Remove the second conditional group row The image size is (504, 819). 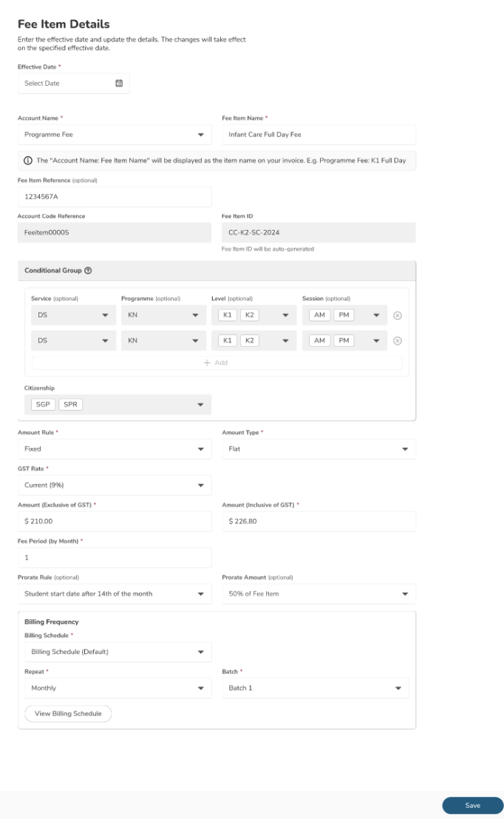pos(397,341)
